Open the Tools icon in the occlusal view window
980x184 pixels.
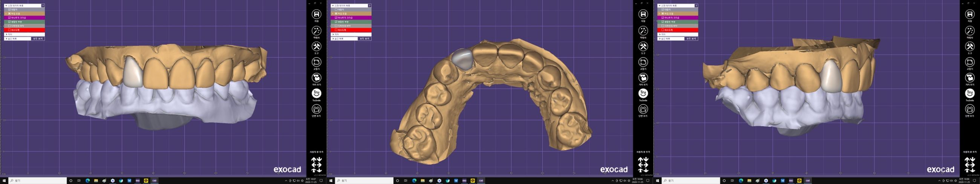pos(643,46)
